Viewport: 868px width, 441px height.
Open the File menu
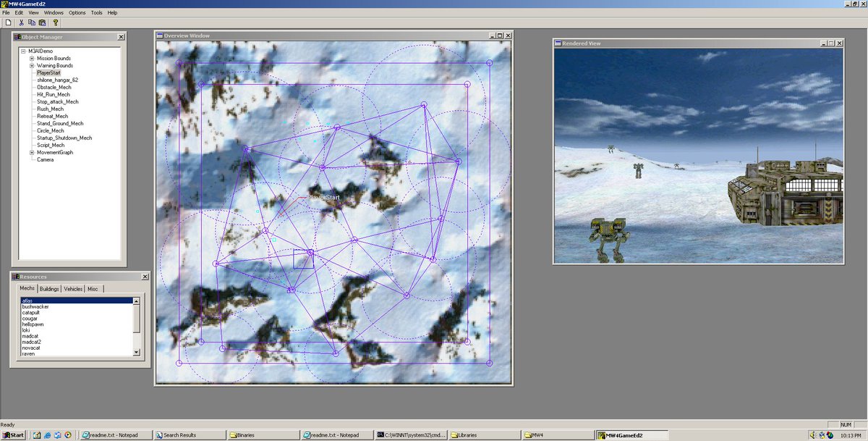7,12
